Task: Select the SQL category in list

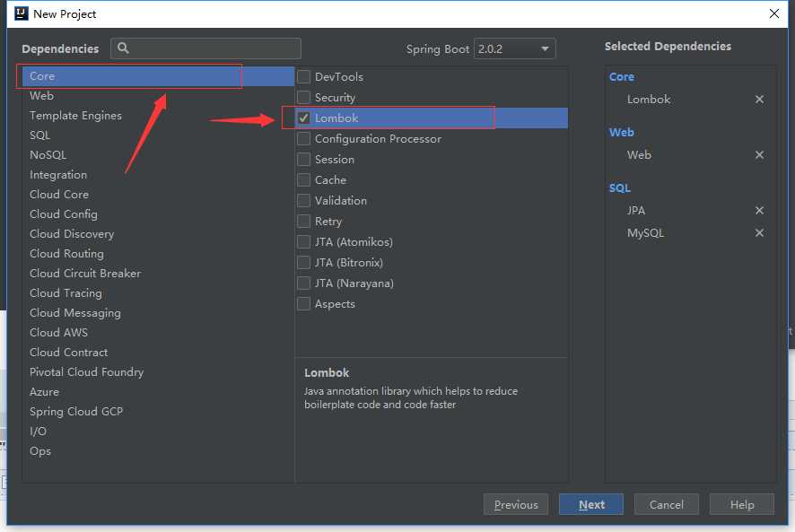Action: tap(158, 135)
